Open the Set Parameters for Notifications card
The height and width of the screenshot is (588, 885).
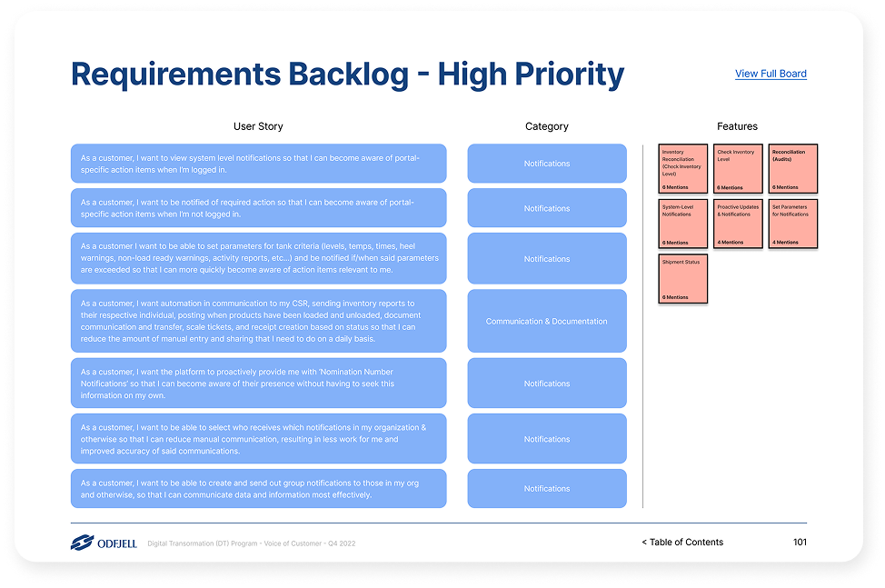click(793, 224)
